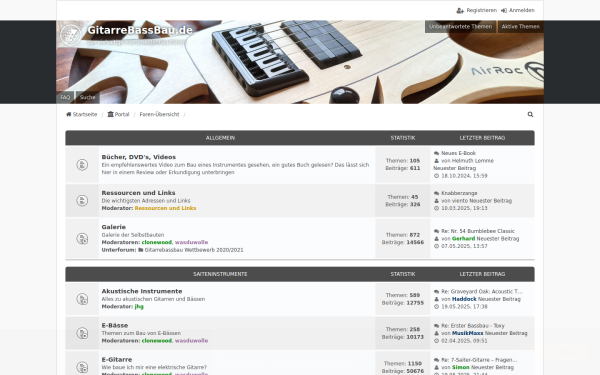Open moderator wasduwolle in Galerie row
The width and height of the screenshot is (600, 375).
point(191,242)
